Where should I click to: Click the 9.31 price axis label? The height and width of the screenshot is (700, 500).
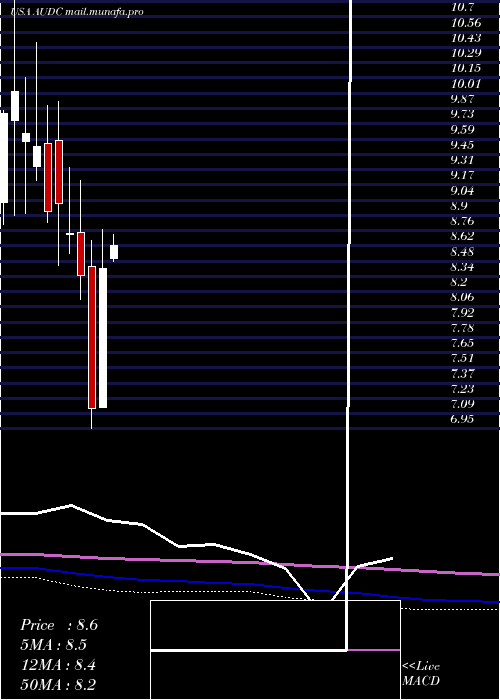click(463, 159)
